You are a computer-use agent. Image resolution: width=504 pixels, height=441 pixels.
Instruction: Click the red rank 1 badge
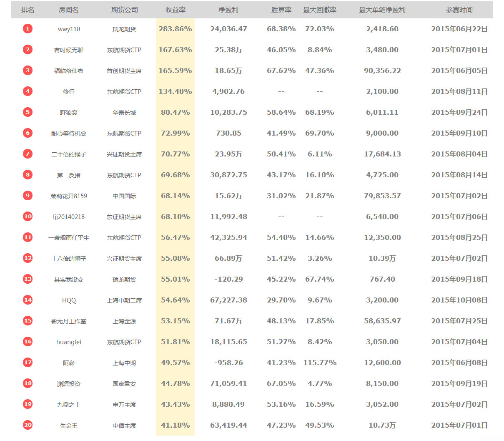(x=28, y=29)
